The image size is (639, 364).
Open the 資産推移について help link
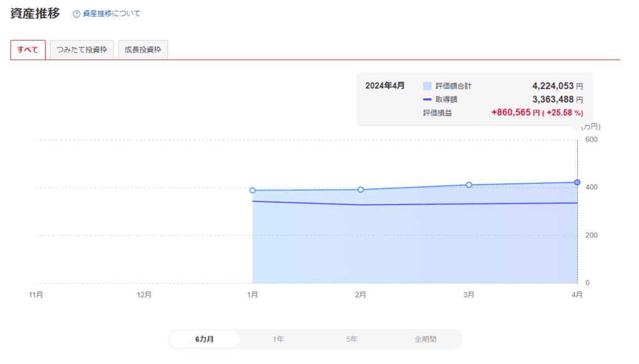point(111,14)
